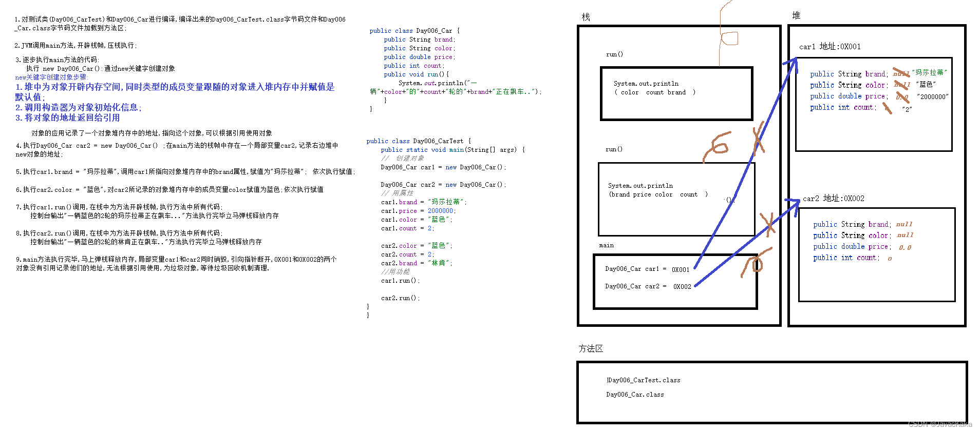980x432 pixels.
Task: Select code "Day006_Car car2 = new Day006_Car();"
Action: (x=444, y=185)
